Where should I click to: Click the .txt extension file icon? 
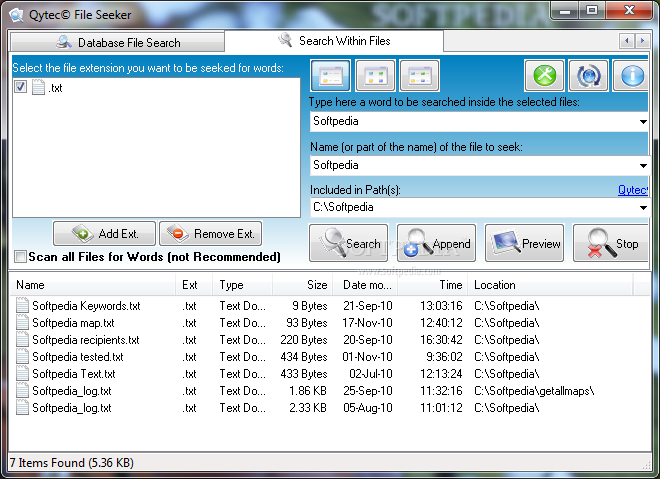point(38,87)
